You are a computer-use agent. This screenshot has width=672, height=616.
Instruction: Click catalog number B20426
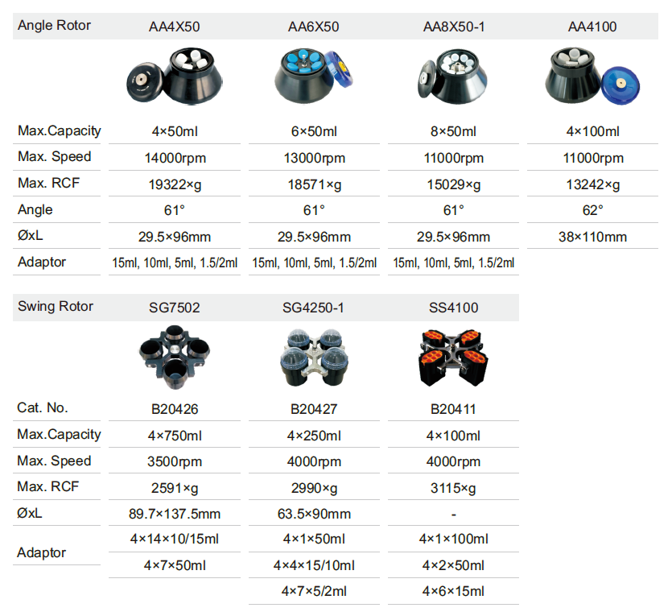tap(175, 409)
